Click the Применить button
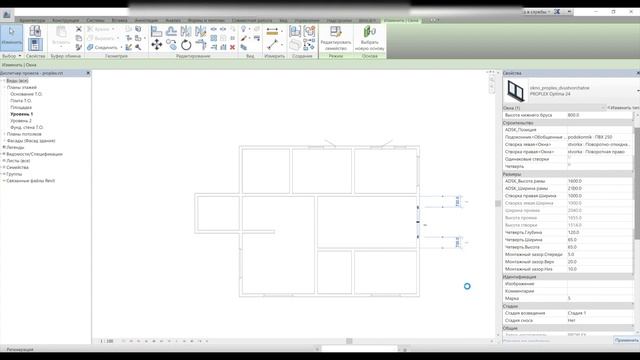The image size is (640, 360). tap(626, 340)
